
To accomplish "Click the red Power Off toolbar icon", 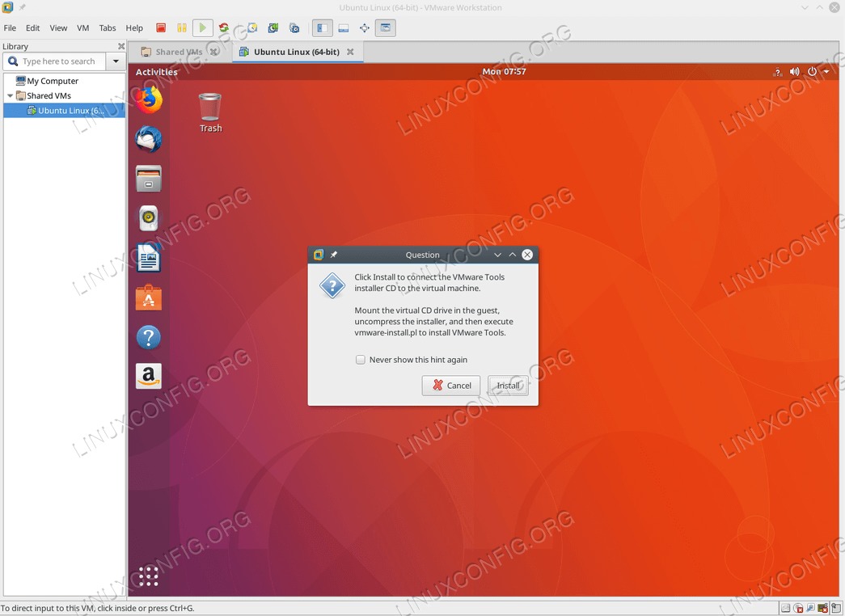I will point(161,27).
